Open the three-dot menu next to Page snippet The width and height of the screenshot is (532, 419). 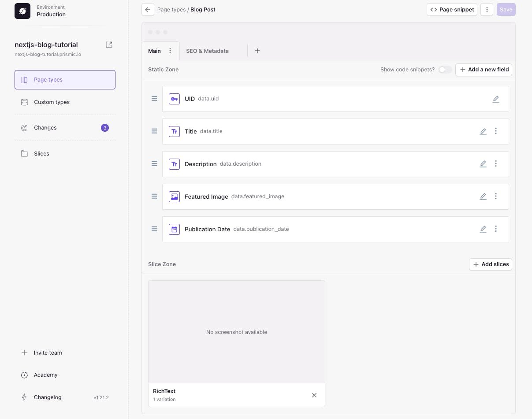[x=487, y=10]
